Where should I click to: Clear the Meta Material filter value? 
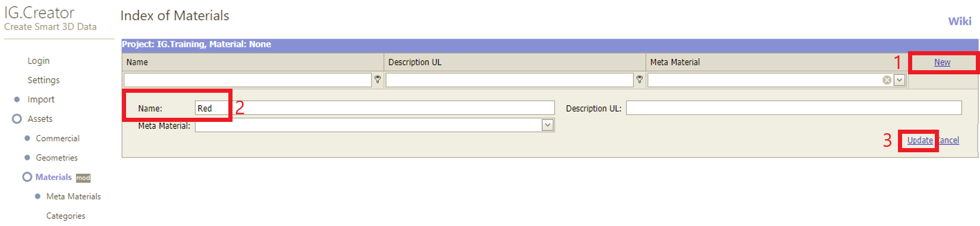887,80
